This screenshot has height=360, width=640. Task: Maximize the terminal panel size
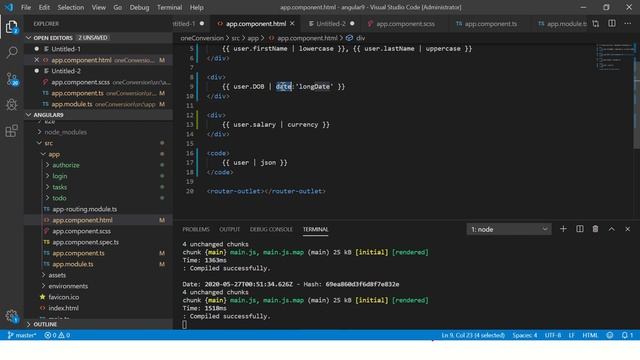tap(611, 229)
